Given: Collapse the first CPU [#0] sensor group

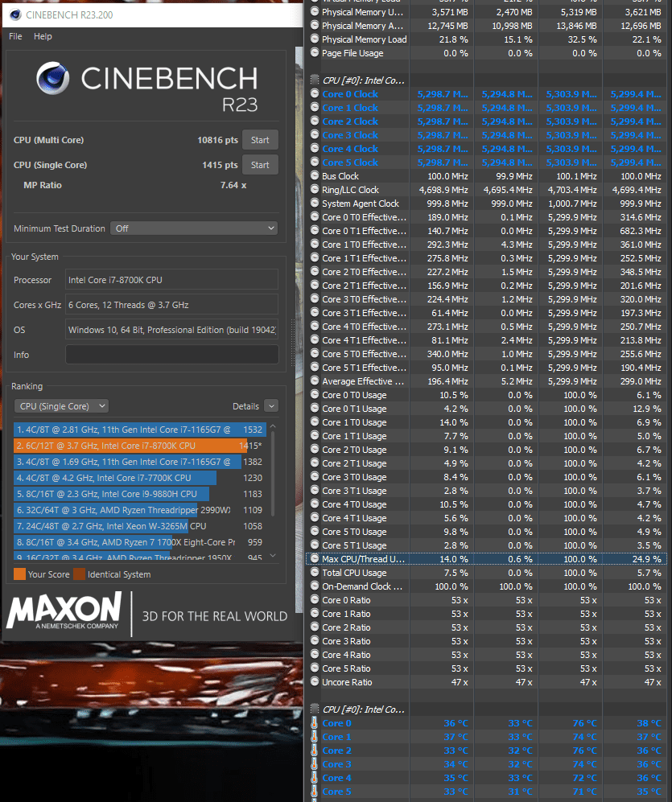Looking at the screenshot, I should tap(315, 80).
